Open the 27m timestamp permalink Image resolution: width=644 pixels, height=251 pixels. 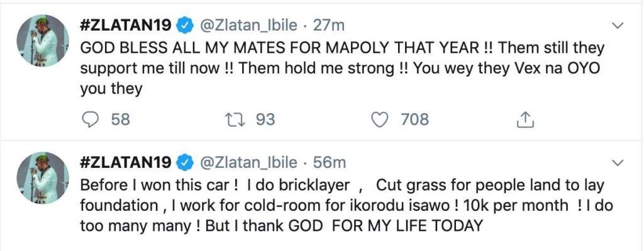click(328, 26)
